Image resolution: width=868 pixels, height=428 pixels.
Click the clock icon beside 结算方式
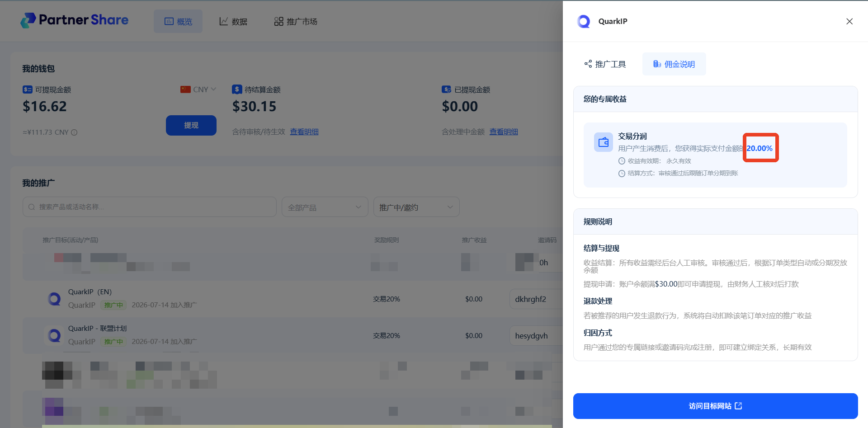point(622,174)
